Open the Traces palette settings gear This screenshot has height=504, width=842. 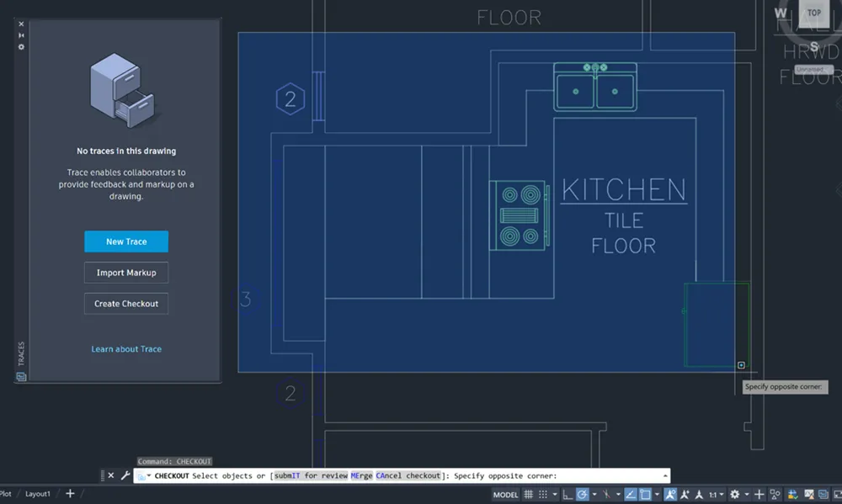point(22,47)
